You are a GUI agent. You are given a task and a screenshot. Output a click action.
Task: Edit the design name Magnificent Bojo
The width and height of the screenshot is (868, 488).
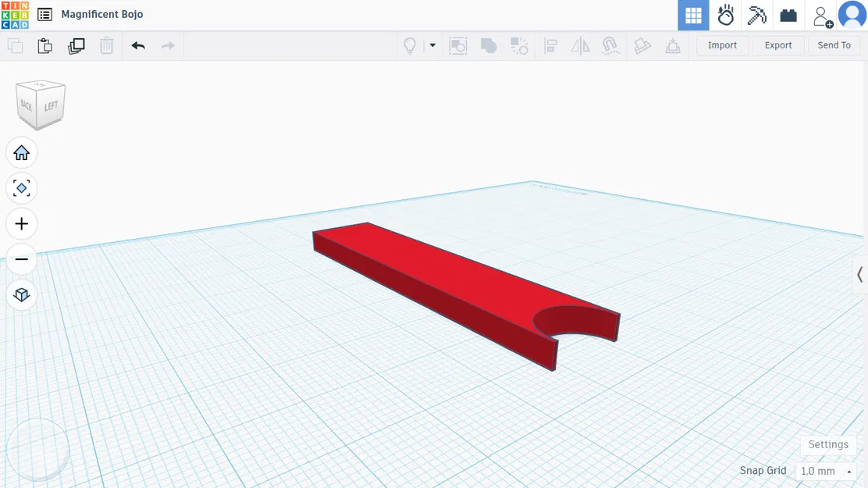[x=101, y=14]
